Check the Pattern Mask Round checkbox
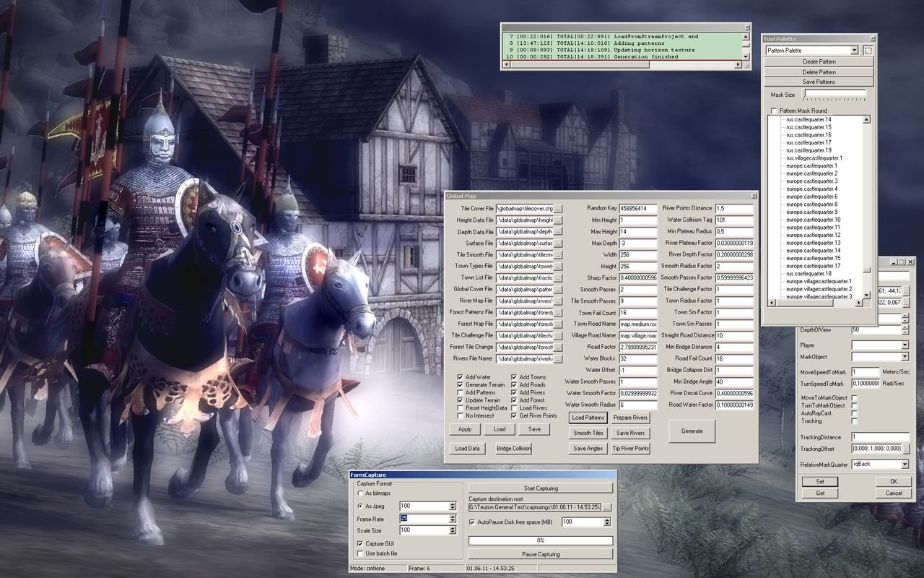This screenshot has height=578, width=924. 774,111
